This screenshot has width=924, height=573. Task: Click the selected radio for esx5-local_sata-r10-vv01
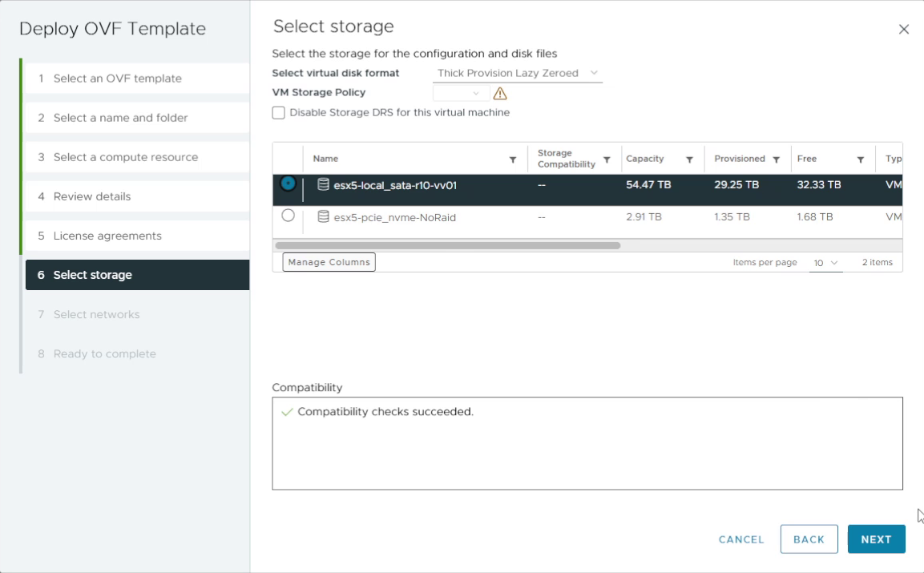[x=288, y=185]
